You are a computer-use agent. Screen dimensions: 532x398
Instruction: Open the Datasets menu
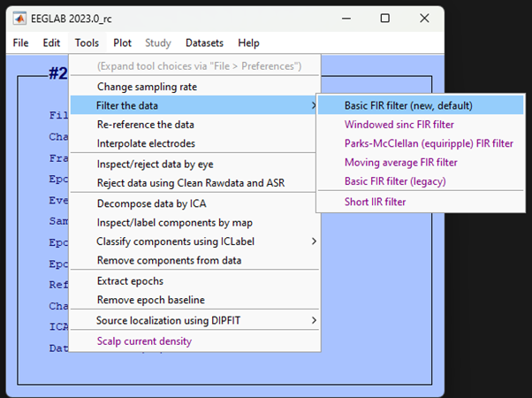[204, 42]
